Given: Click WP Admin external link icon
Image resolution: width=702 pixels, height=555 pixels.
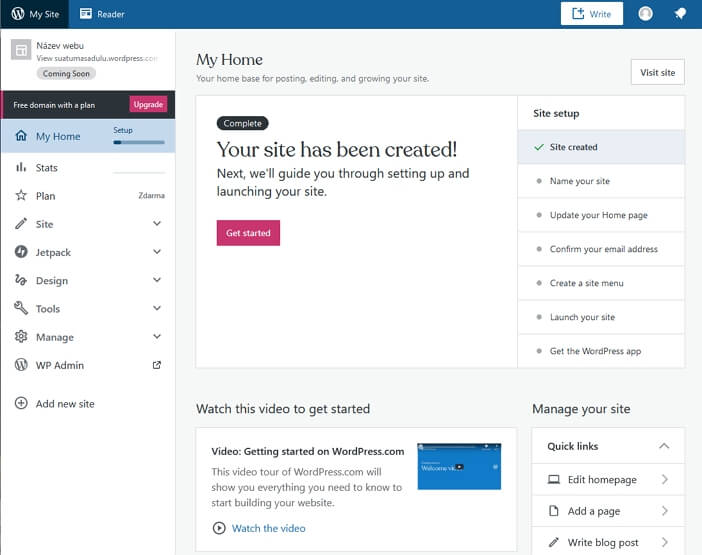Looking at the screenshot, I should [157, 365].
